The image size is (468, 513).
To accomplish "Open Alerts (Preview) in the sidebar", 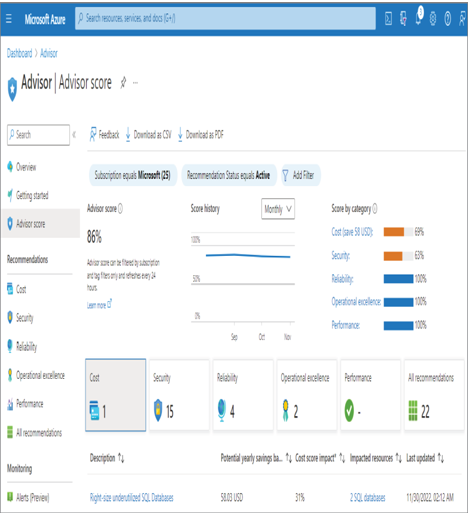I will pos(28,497).
